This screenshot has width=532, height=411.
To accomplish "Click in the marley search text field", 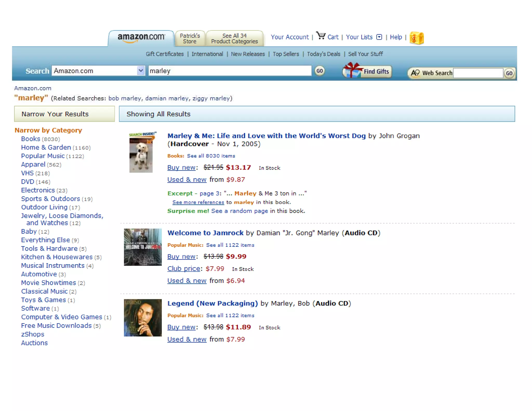I will pos(230,71).
